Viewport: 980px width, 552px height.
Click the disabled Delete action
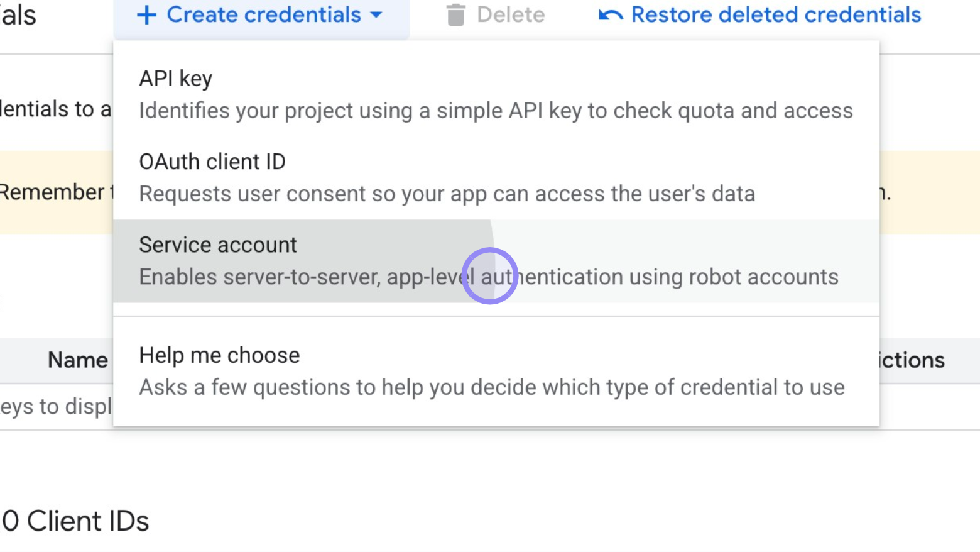click(496, 14)
